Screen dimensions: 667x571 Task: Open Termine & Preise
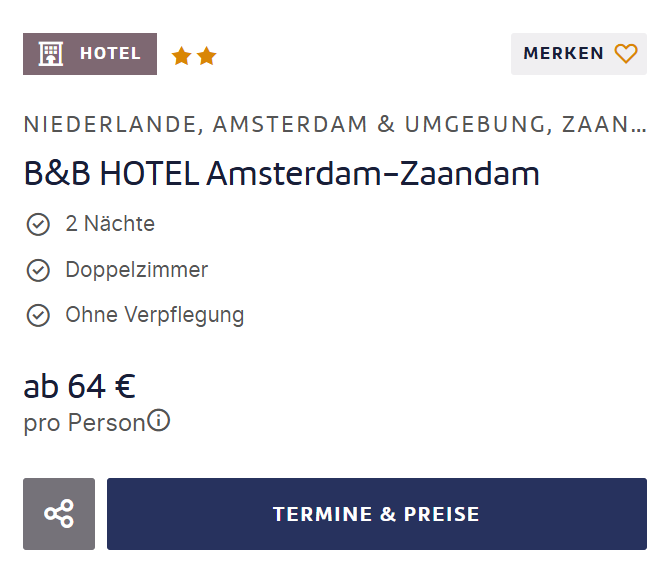point(377,514)
